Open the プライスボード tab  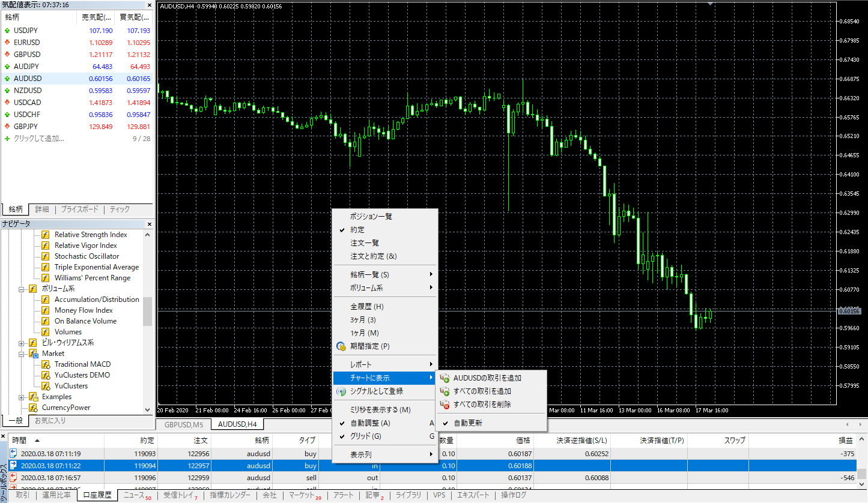(79, 209)
